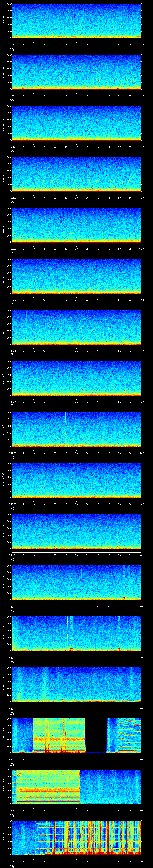Click the 17:13:00 start time label
The image size is (153, 868).
[x=12, y=504]
